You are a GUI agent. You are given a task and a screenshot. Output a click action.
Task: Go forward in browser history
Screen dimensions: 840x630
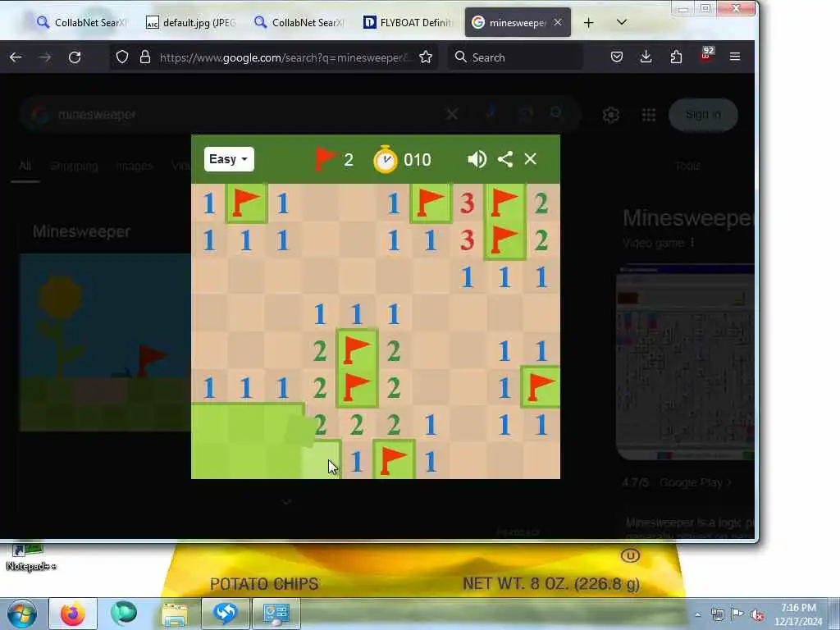[45, 57]
